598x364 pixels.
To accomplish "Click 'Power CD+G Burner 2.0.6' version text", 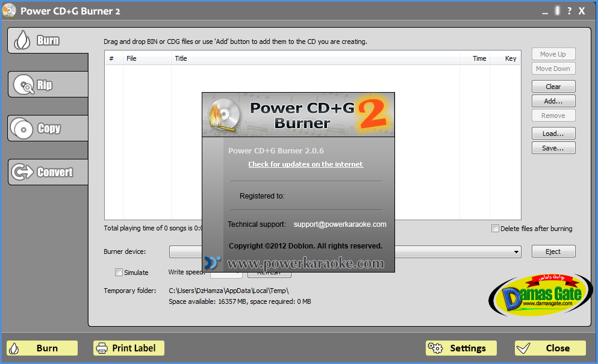I will (x=276, y=150).
